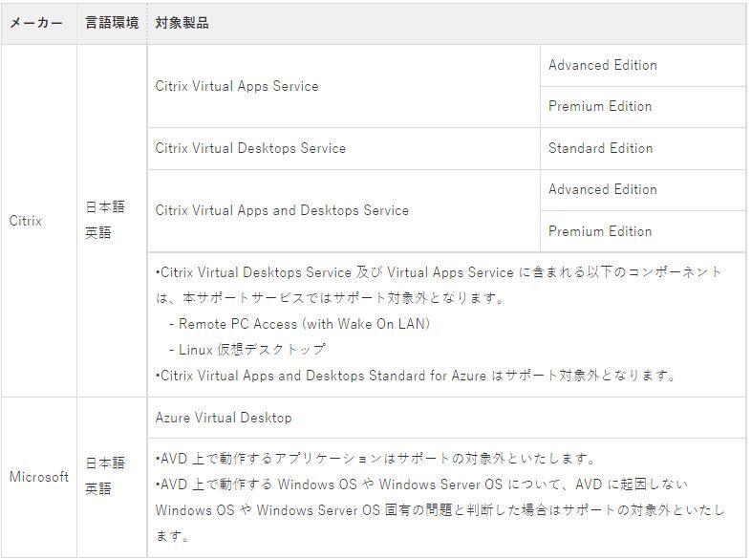
Task: Click the 対象製品 column header
Action: (x=182, y=23)
